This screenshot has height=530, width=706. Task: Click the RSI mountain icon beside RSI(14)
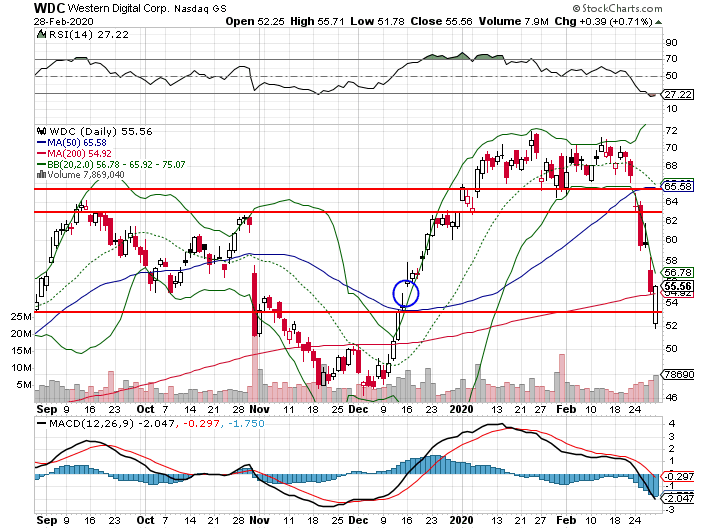(x=41, y=34)
